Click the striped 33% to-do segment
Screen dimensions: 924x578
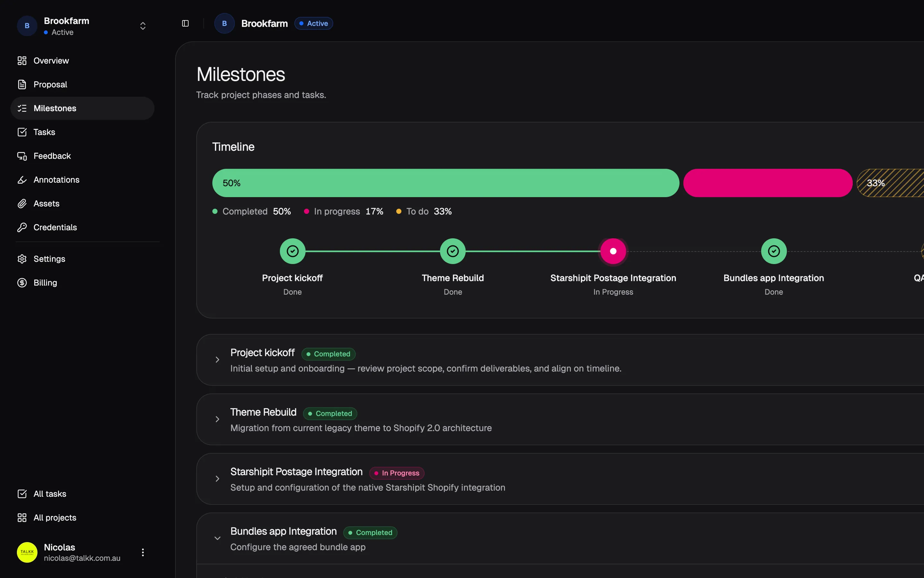coord(890,183)
